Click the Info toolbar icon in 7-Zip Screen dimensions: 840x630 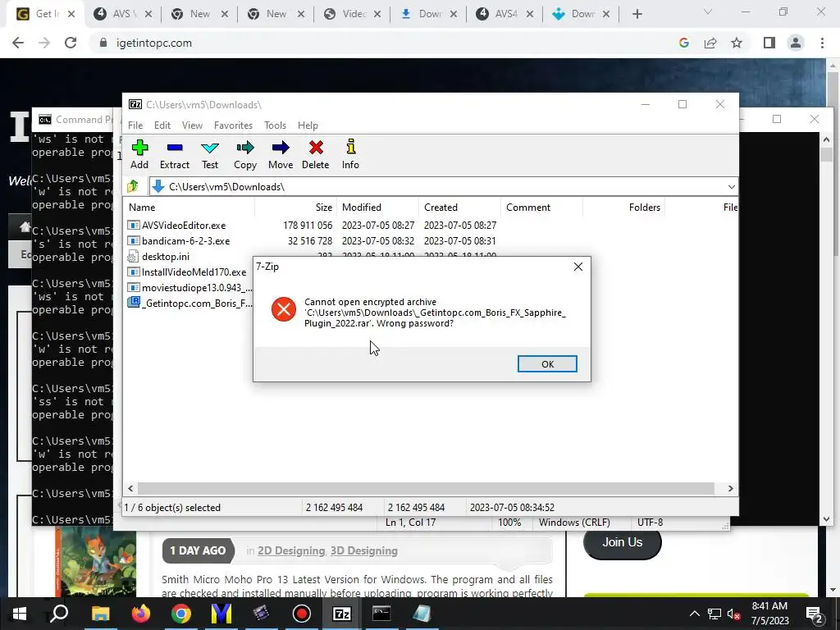(350, 154)
